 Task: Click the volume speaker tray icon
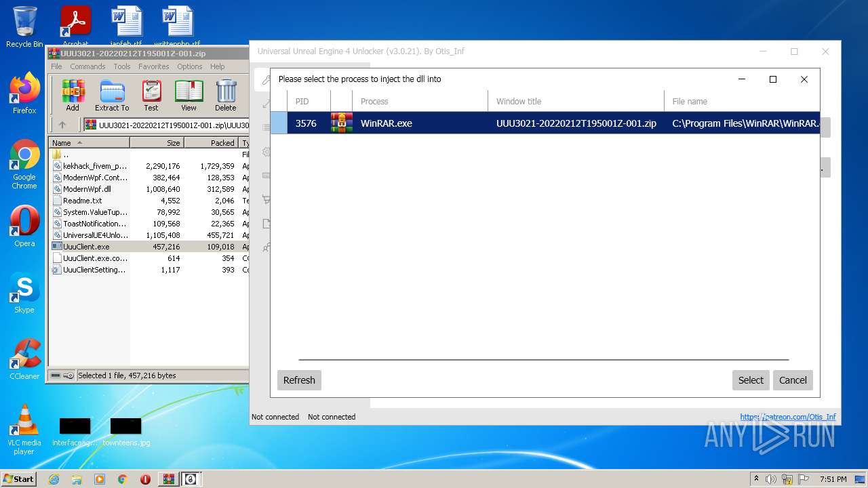click(x=771, y=479)
